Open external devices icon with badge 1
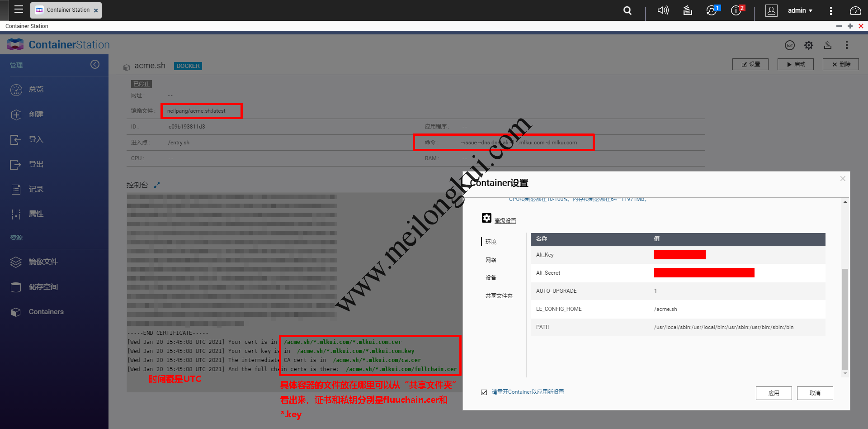The height and width of the screenshot is (429, 868). coord(713,10)
